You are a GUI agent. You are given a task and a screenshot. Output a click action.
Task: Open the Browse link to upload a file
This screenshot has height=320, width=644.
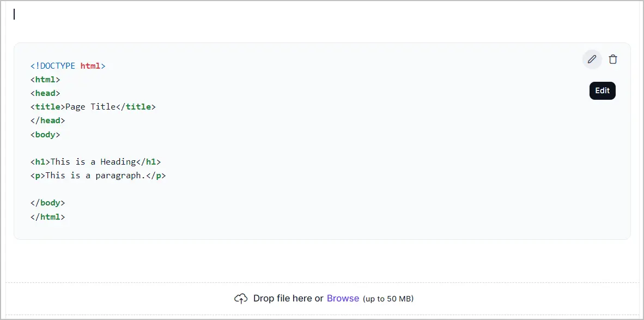click(343, 298)
